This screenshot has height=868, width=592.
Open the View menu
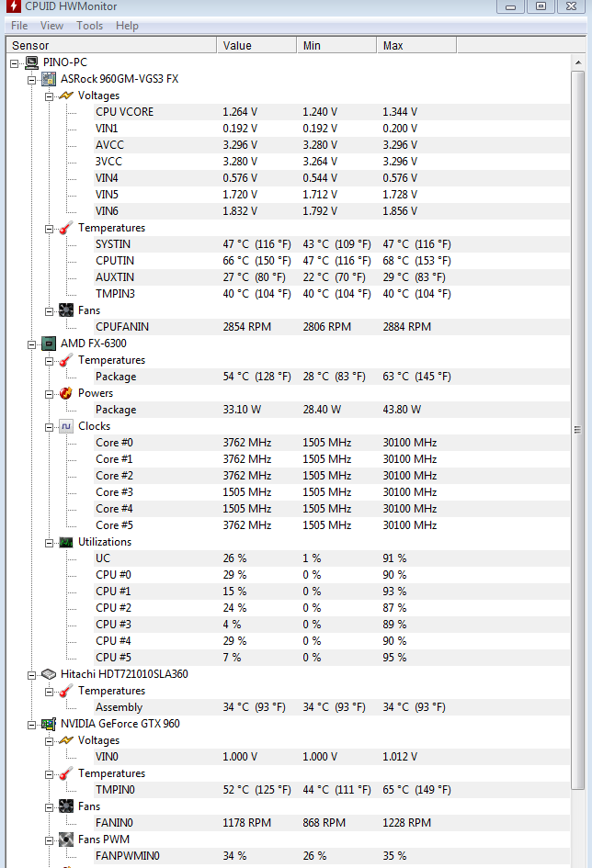point(51,26)
